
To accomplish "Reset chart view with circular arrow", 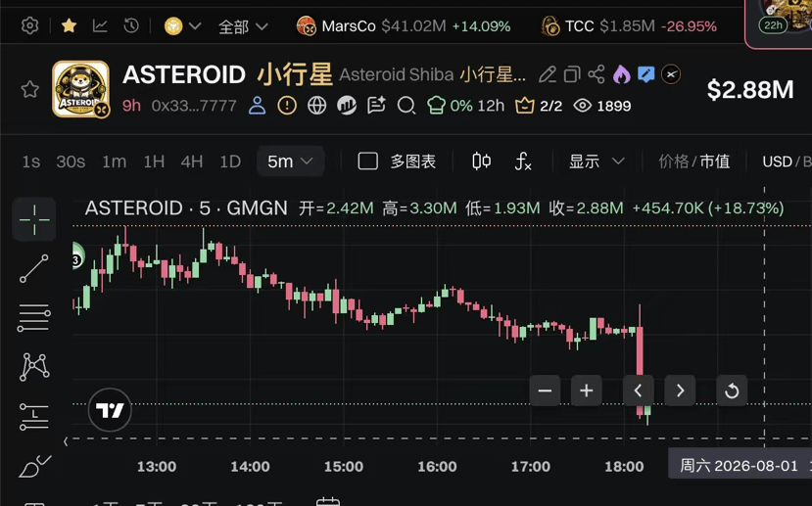I will point(732,391).
